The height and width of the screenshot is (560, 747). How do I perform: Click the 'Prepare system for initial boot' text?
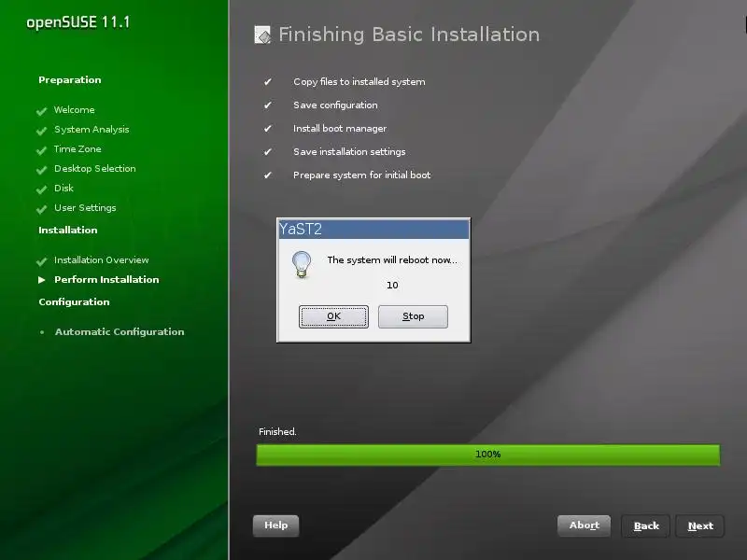(x=361, y=175)
